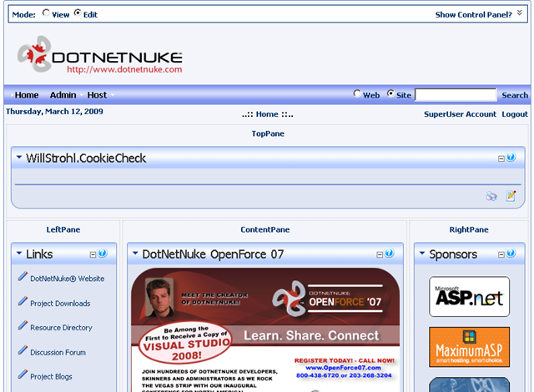Minimize the WillStrohl.CookieCheck module
Image resolution: width=534 pixels, height=392 pixels.
coord(501,159)
